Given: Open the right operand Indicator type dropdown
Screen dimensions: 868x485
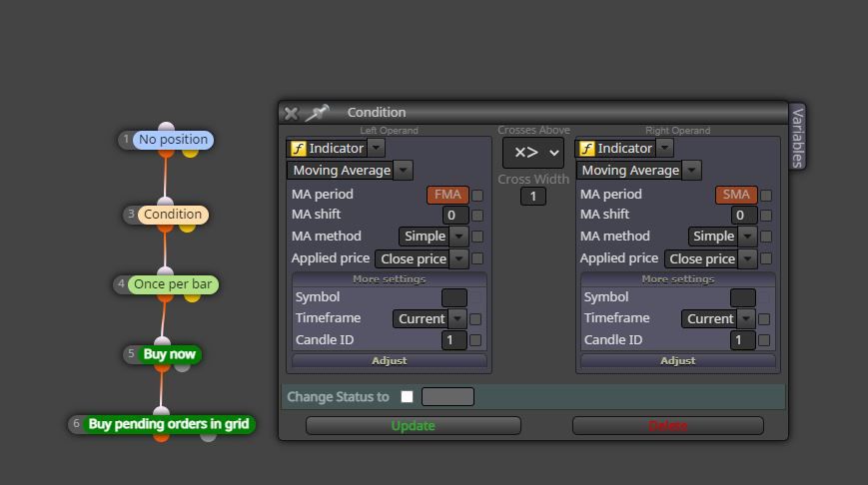Looking at the screenshot, I should click(665, 148).
